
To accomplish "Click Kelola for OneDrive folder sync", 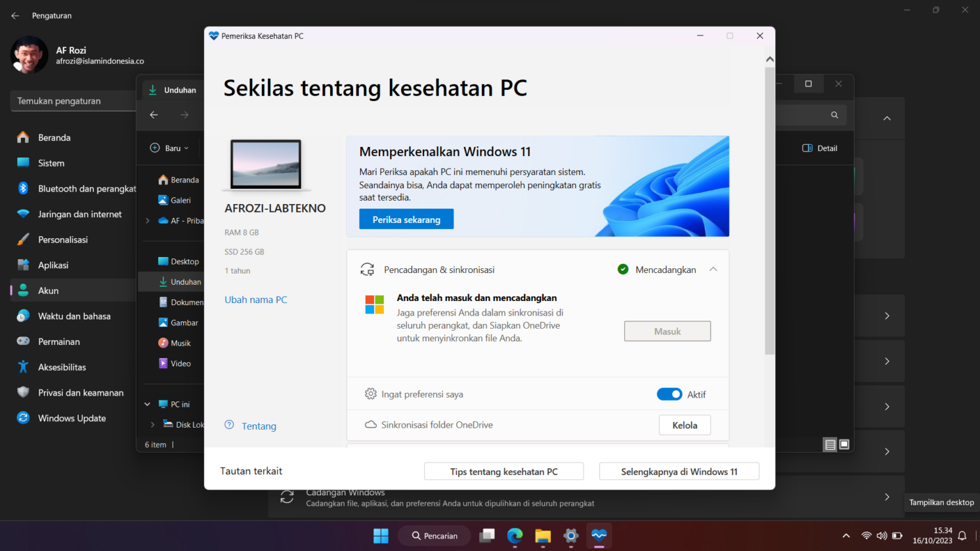I will pyautogui.click(x=685, y=425).
